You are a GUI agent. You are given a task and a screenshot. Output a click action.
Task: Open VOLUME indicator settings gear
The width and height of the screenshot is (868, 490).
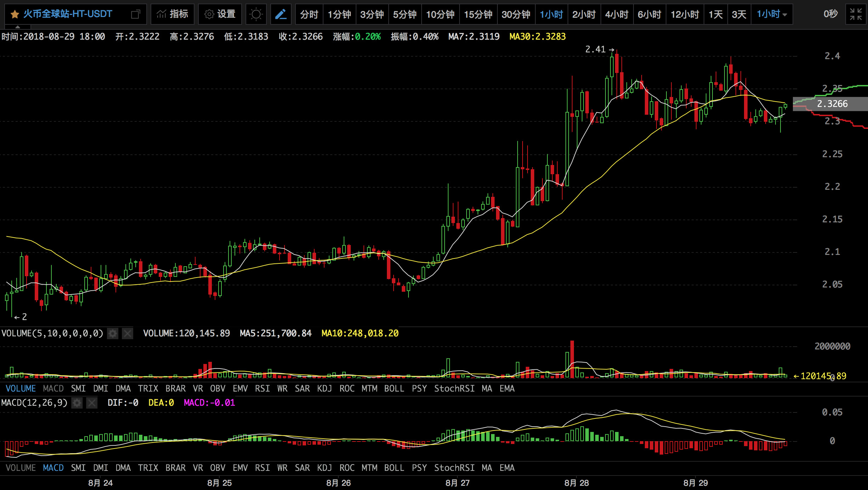click(x=113, y=333)
